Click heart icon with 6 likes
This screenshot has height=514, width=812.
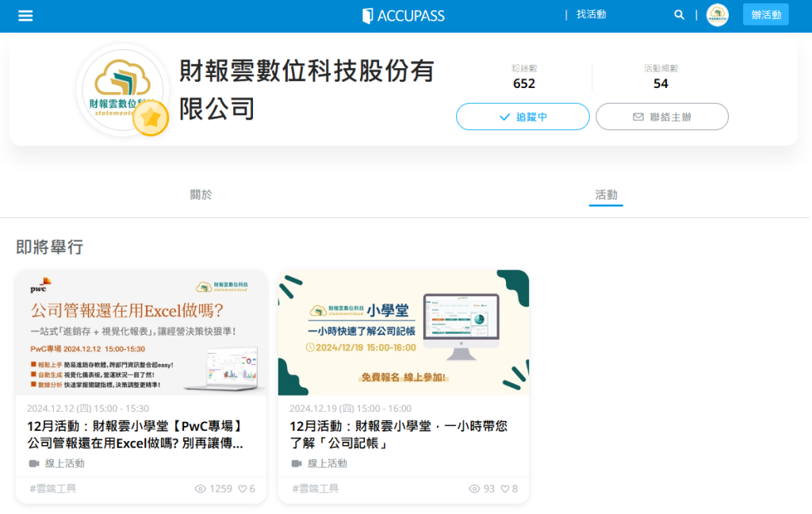click(x=243, y=489)
